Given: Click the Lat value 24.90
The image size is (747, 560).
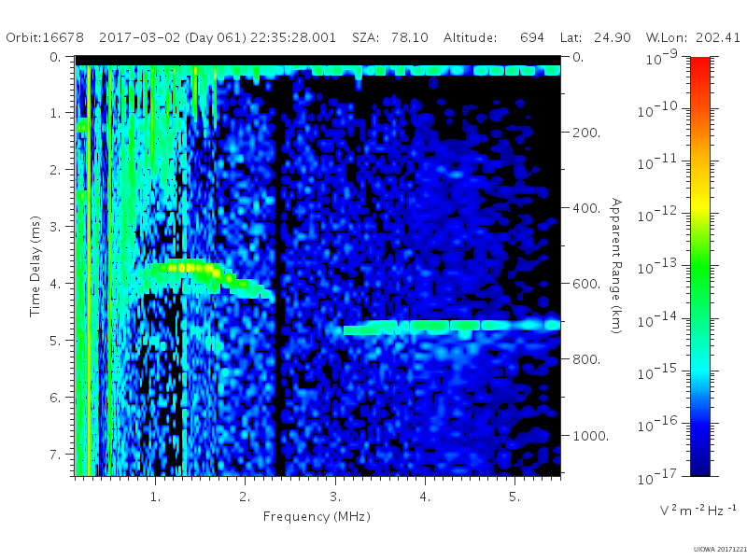Looking at the screenshot, I should pos(613,37).
